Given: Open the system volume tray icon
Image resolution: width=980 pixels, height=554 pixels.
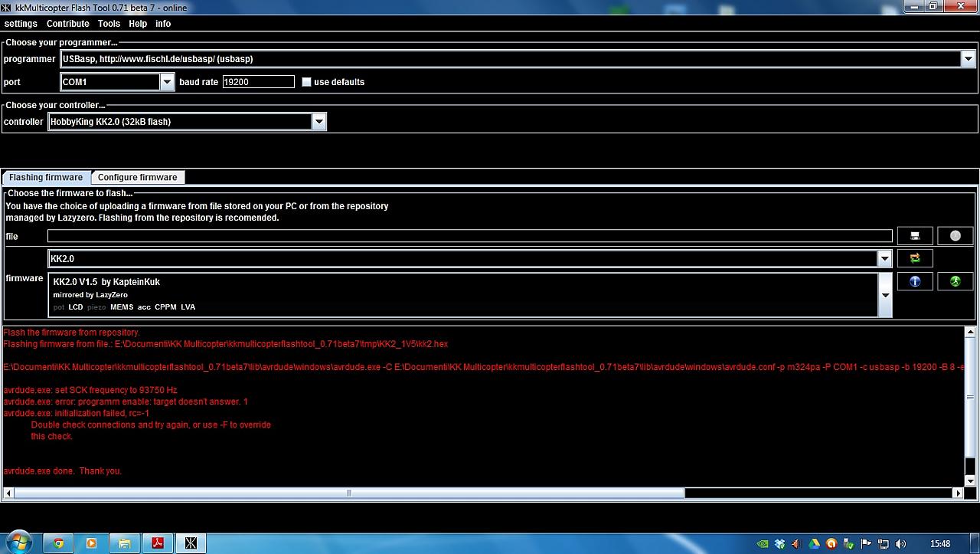Looking at the screenshot, I should [900, 544].
